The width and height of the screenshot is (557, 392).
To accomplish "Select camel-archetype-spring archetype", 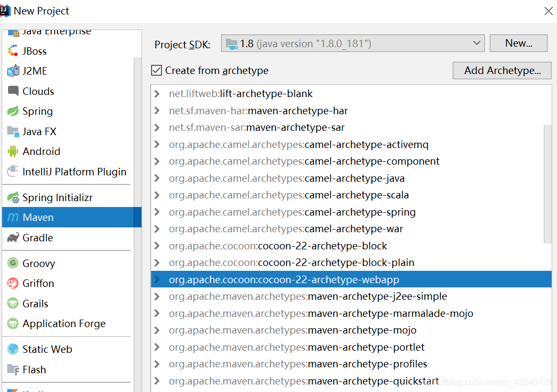I will (351, 212).
